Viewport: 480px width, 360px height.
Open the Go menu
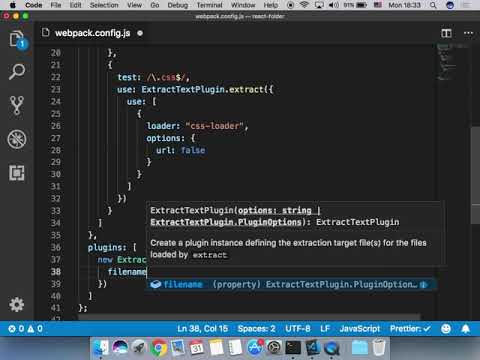155,5
